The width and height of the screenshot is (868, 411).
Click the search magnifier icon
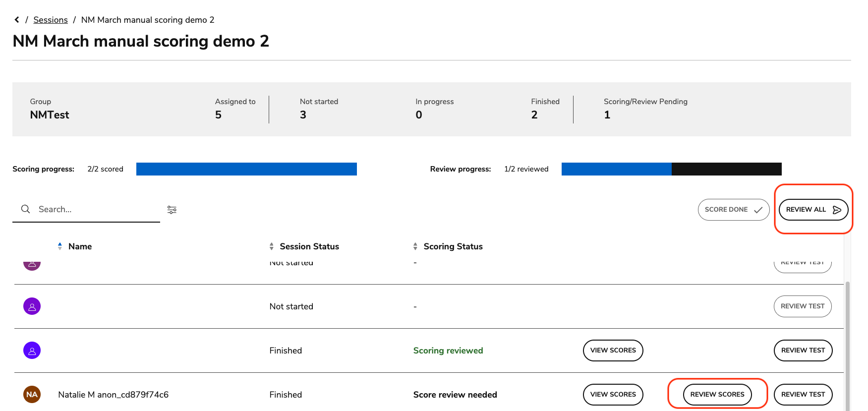(25, 209)
